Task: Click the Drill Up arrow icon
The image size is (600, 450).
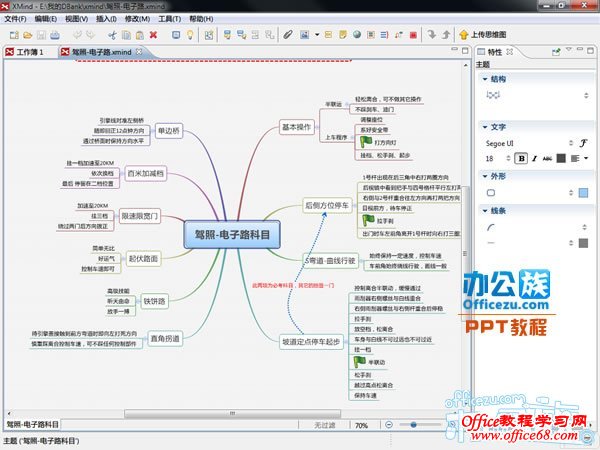Action: (446, 35)
